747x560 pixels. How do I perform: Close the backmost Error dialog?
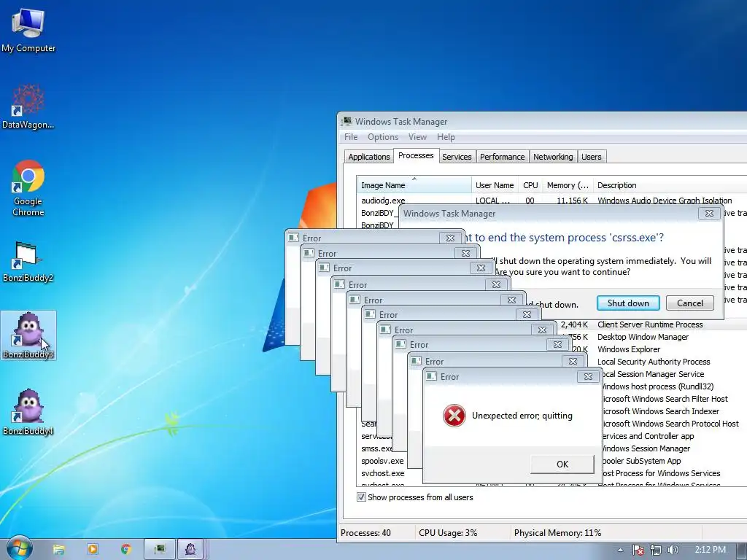[x=450, y=238]
